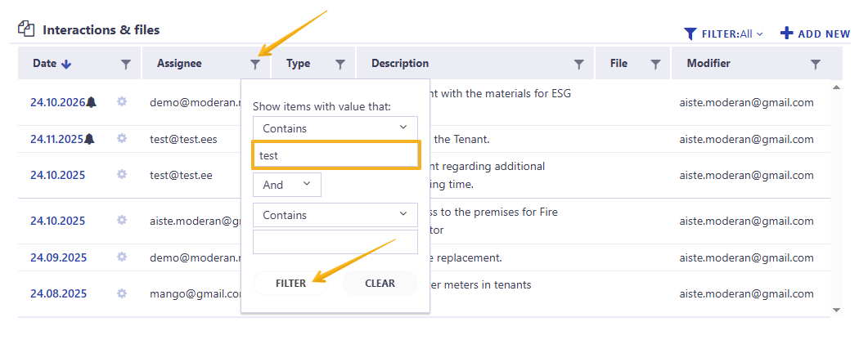Sort by the Description column header
The width and height of the screenshot is (868, 340).
coord(400,64)
